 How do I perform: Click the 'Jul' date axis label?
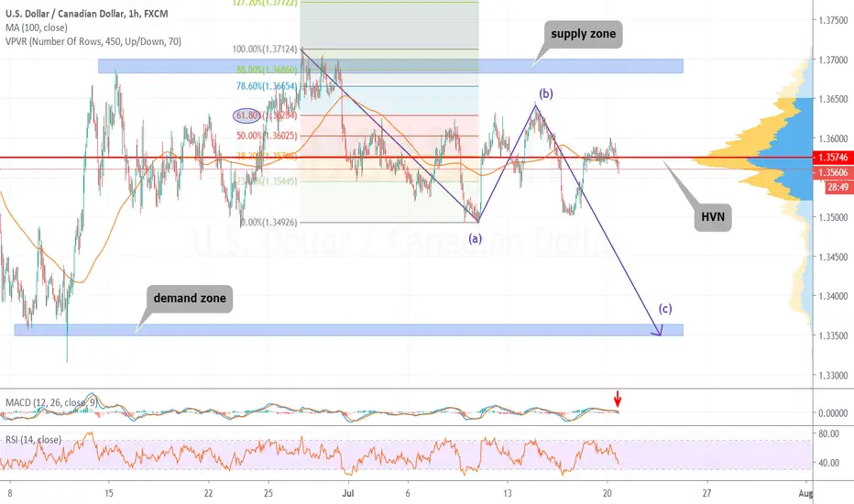pos(348,494)
